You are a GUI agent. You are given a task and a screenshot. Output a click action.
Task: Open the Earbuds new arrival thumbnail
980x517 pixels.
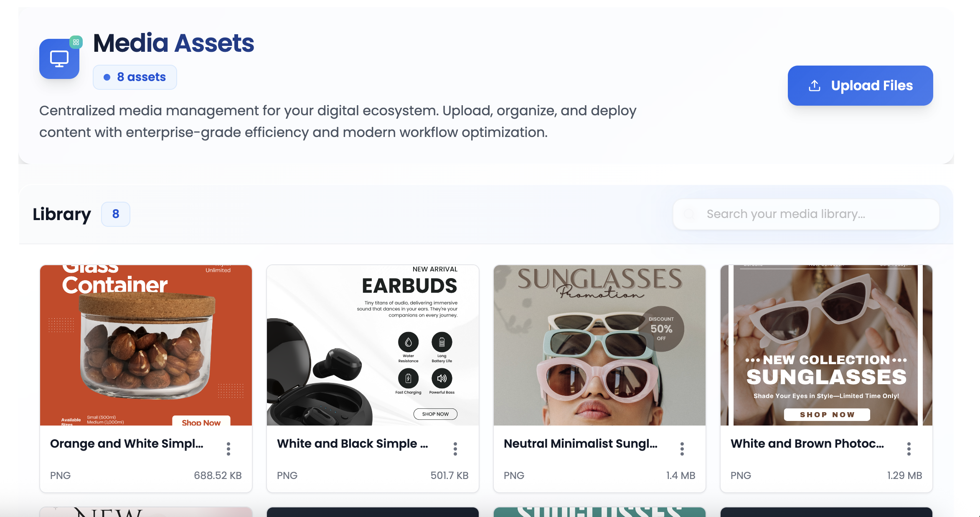click(373, 345)
